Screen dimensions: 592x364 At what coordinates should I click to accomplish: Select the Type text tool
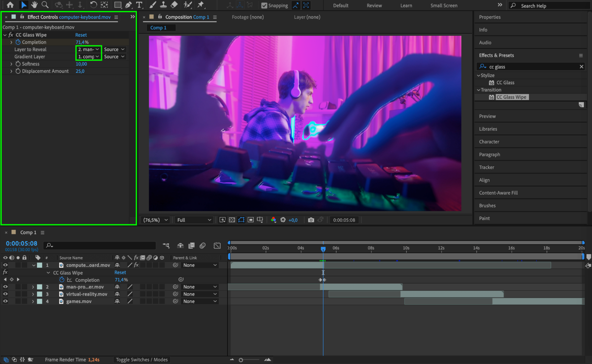139,5
